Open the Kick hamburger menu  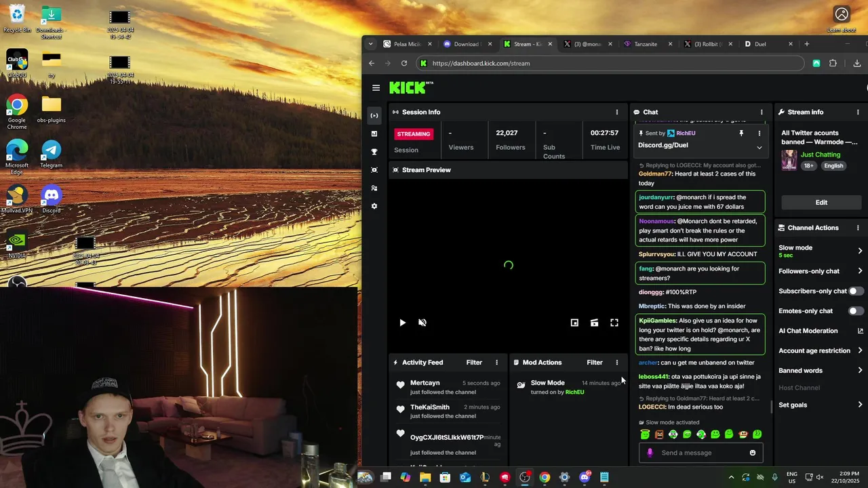pyautogui.click(x=376, y=87)
